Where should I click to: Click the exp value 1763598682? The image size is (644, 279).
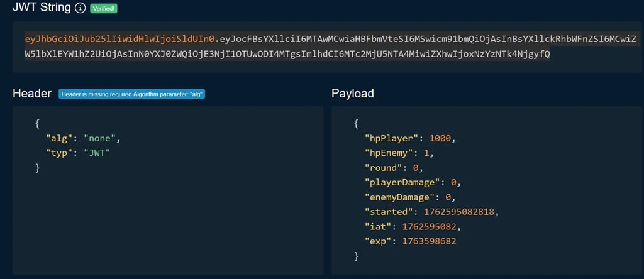point(431,241)
